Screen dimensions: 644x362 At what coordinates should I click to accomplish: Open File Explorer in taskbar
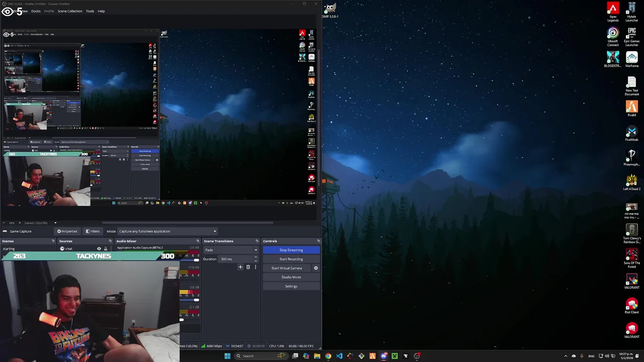pyautogui.click(x=317, y=356)
